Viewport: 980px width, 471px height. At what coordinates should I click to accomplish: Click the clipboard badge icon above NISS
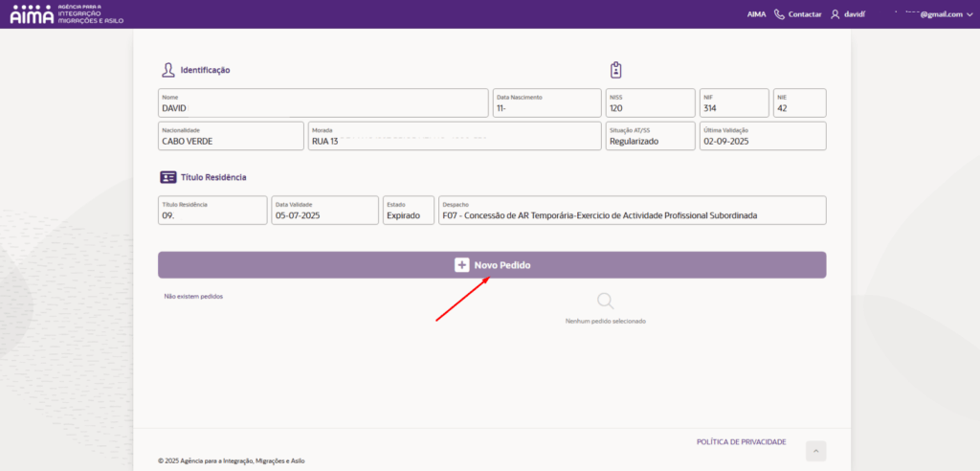click(615, 70)
